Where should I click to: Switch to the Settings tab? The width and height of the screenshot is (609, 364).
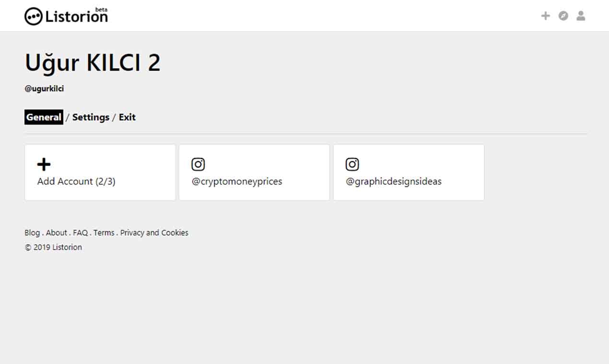tap(91, 117)
